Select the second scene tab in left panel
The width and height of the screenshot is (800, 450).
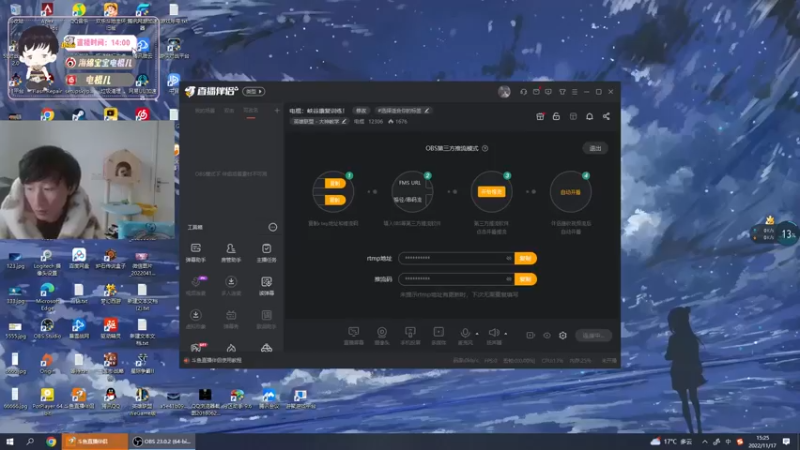point(229,110)
